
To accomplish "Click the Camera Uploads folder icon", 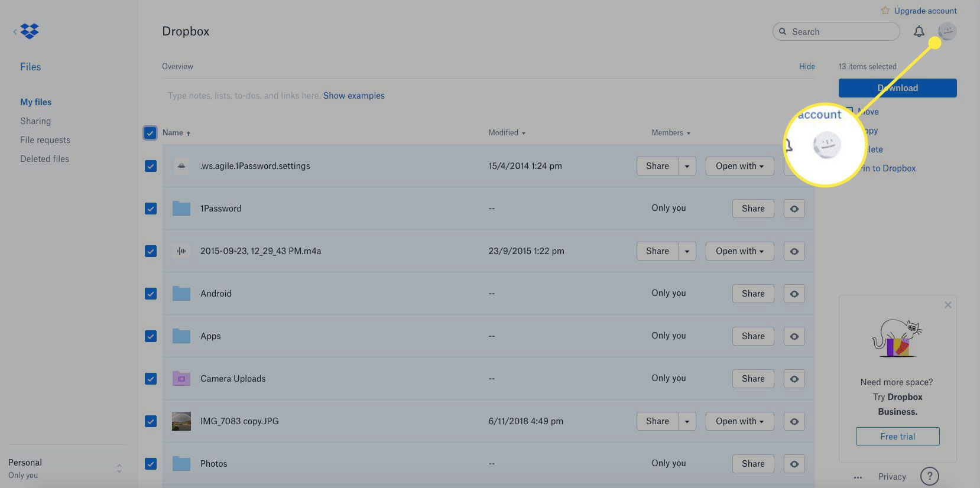I will [181, 379].
